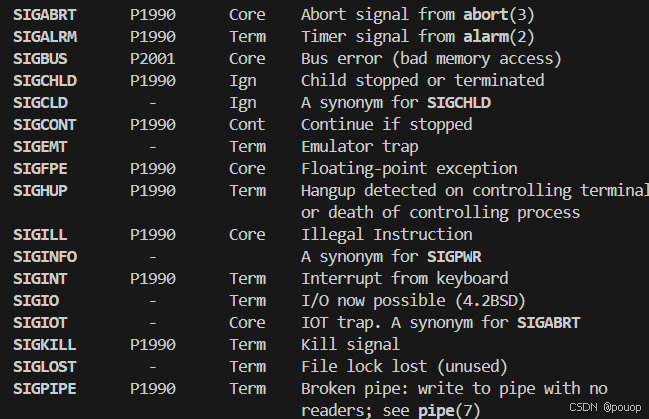The width and height of the screenshot is (649, 419).
Task: Click the bold abort(3) reference
Action: pyautogui.click(x=499, y=15)
